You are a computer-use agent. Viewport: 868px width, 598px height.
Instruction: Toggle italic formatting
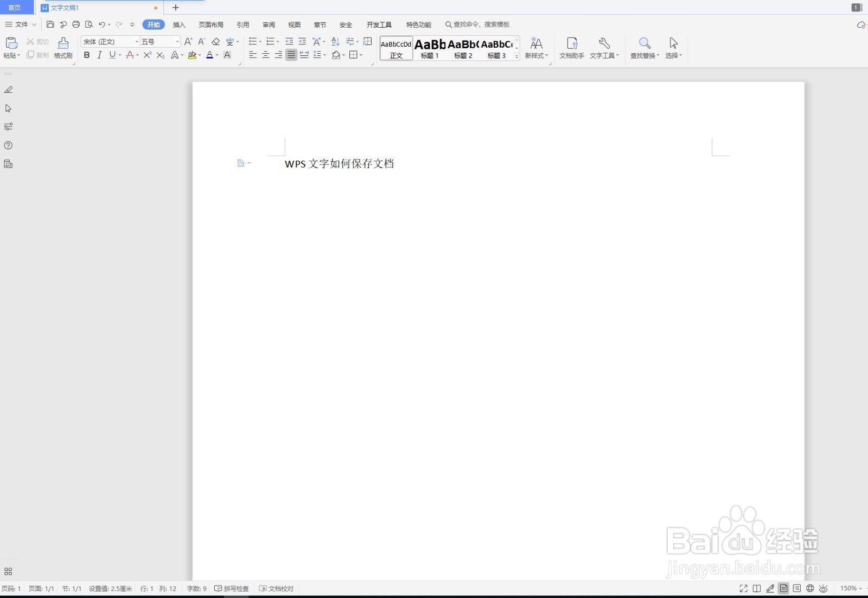[x=99, y=55]
